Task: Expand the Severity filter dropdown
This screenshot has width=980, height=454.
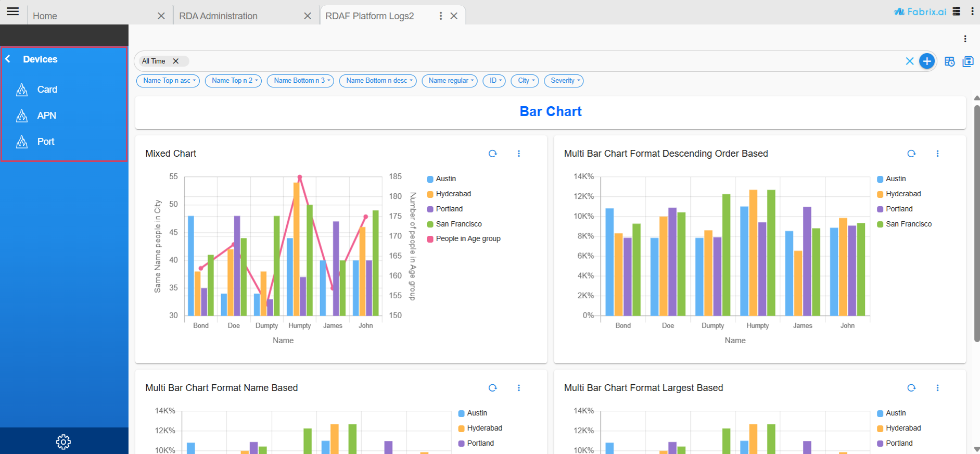Action: [563, 81]
